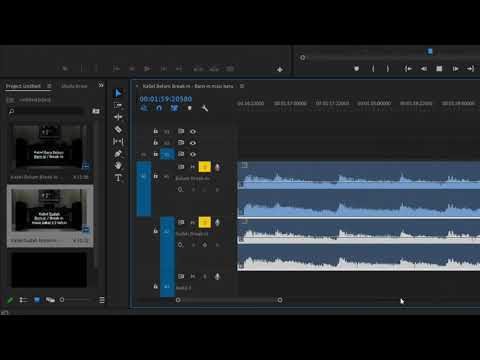Select the Hand tool

click(x=118, y=165)
